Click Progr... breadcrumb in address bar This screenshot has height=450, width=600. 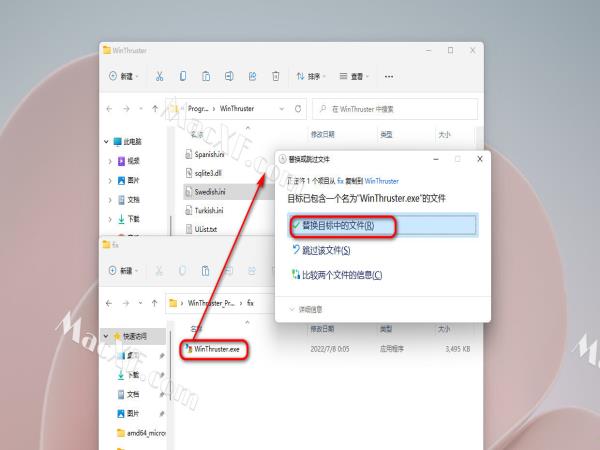coord(198,109)
